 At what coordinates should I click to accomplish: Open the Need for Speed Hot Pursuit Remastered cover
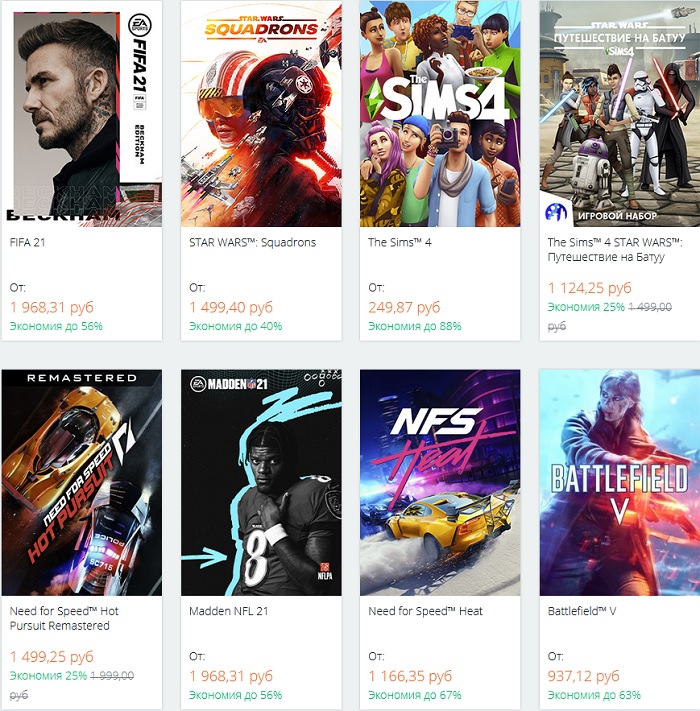pos(81,483)
